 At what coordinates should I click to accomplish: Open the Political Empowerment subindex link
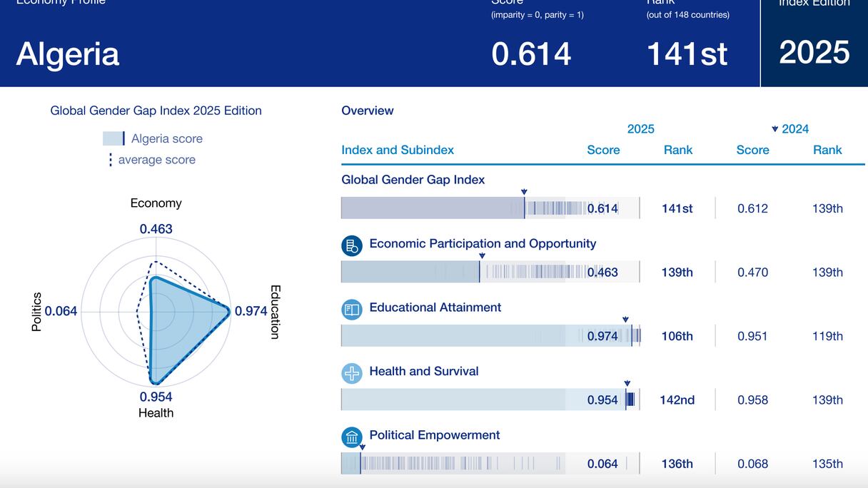[434, 435]
